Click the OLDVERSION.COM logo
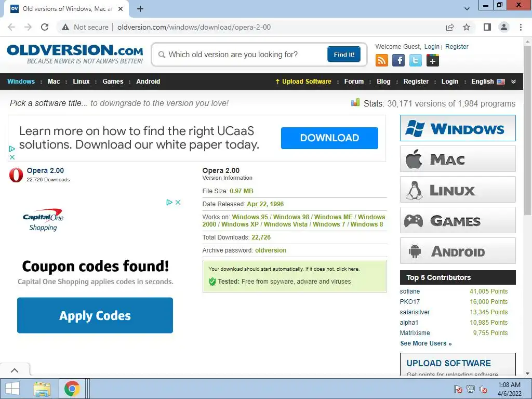This screenshot has width=532, height=399. 75,54
